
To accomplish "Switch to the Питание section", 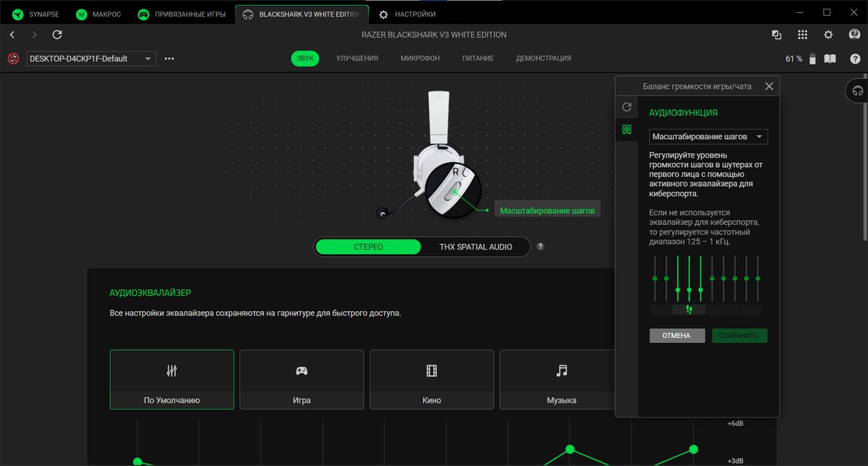I will (x=478, y=59).
